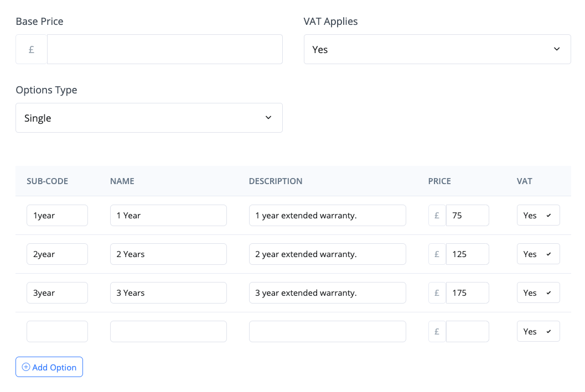Click the VAT column header
Viewport: 585px width, 392px height.
point(525,181)
